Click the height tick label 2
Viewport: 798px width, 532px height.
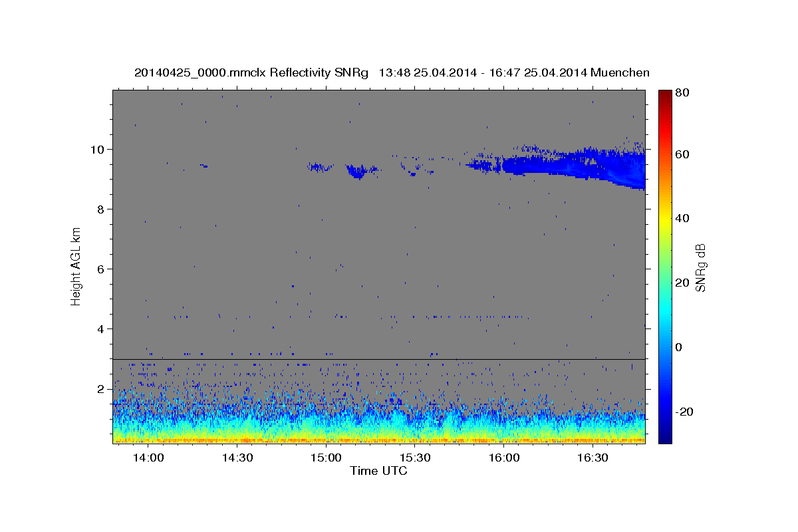(x=102, y=388)
